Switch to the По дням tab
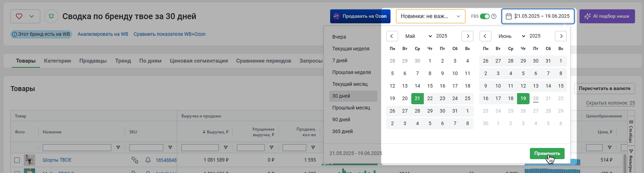Image resolution: width=644 pixels, height=173 pixels. (x=150, y=61)
